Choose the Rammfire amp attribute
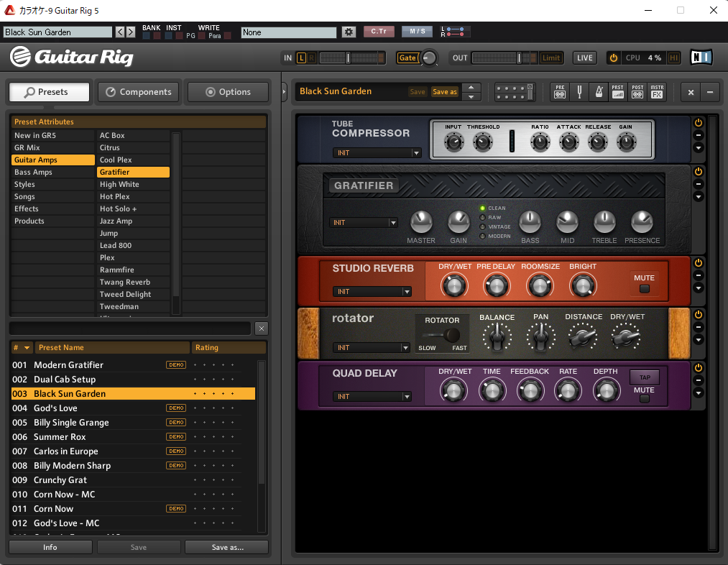The image size is (728, 565). pyautogui.click(x=133, y=270)
